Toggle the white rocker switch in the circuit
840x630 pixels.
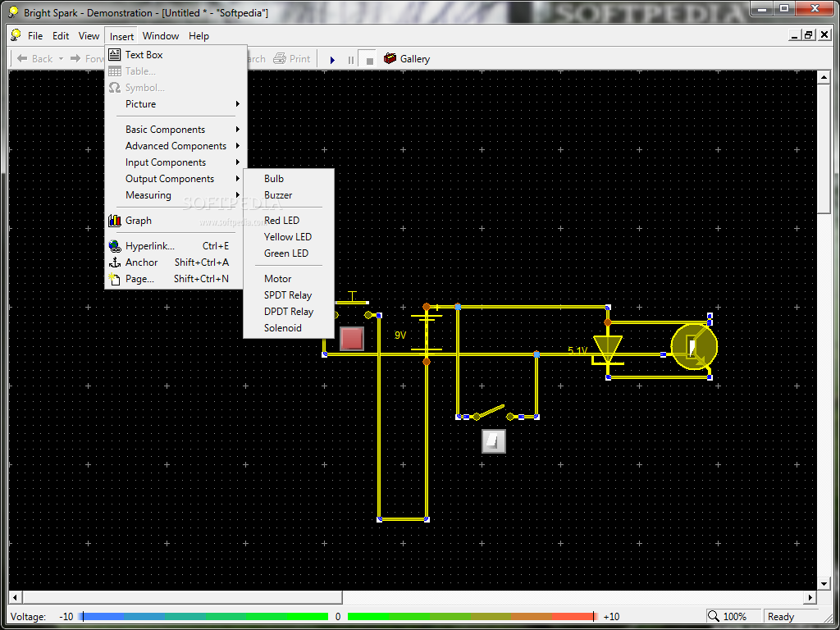click(x=493, y=441)
